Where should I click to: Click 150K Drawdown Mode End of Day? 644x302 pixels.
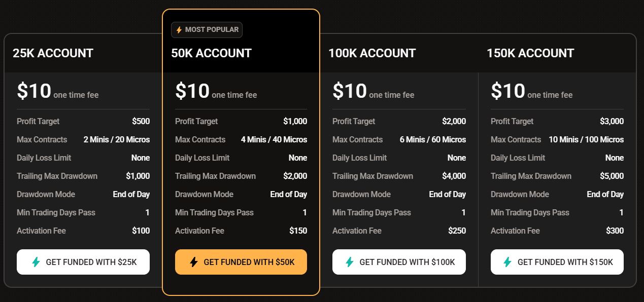(x=605, y=195)
